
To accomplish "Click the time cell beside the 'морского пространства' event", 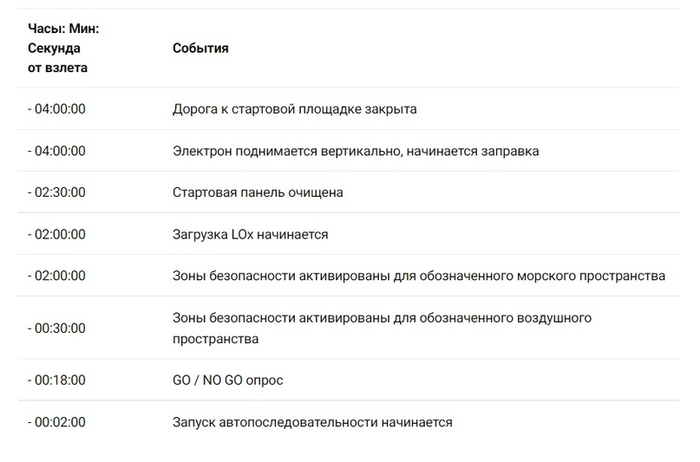I will (x=57, y=276).
